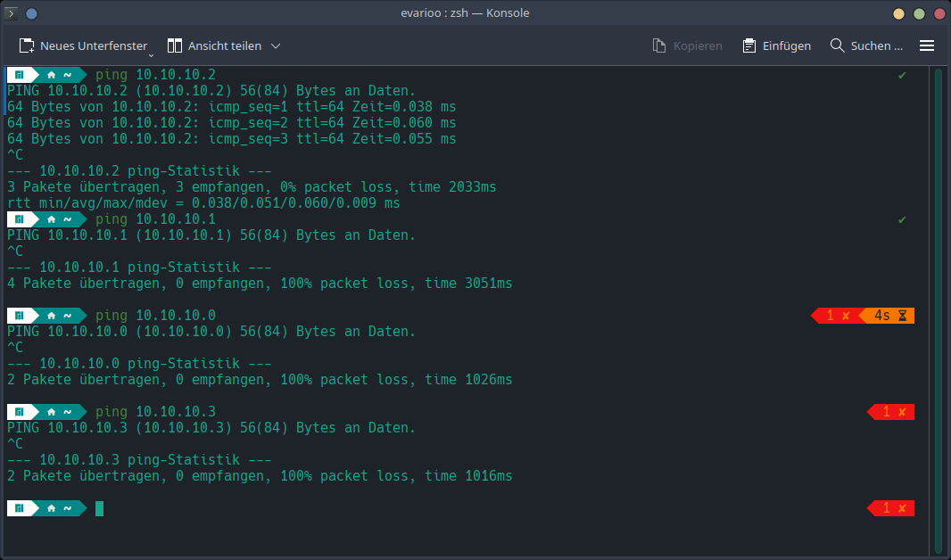Click the ping 10.10.10.1 command text
Viewport: 951px width, 560px height.
click(x=155, y=219)
